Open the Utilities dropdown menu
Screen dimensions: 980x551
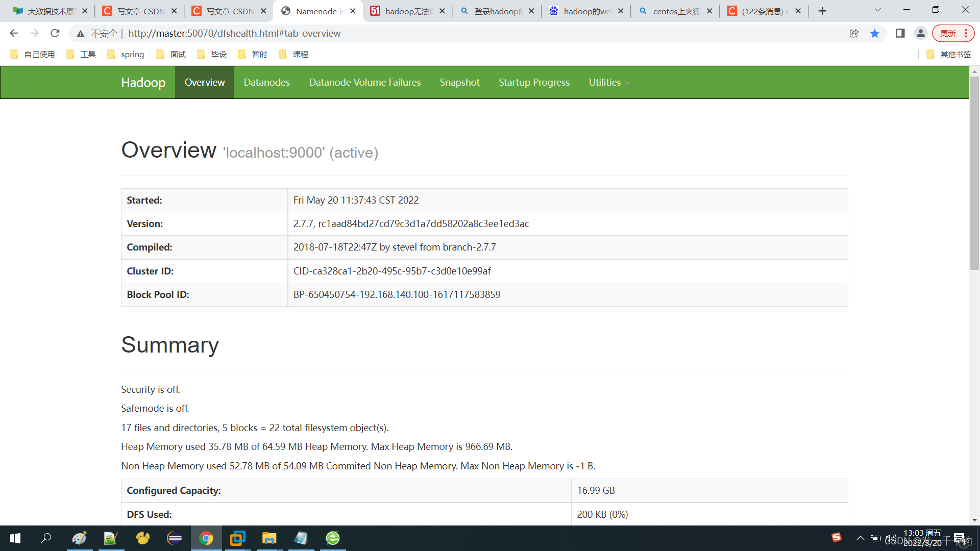608,82
